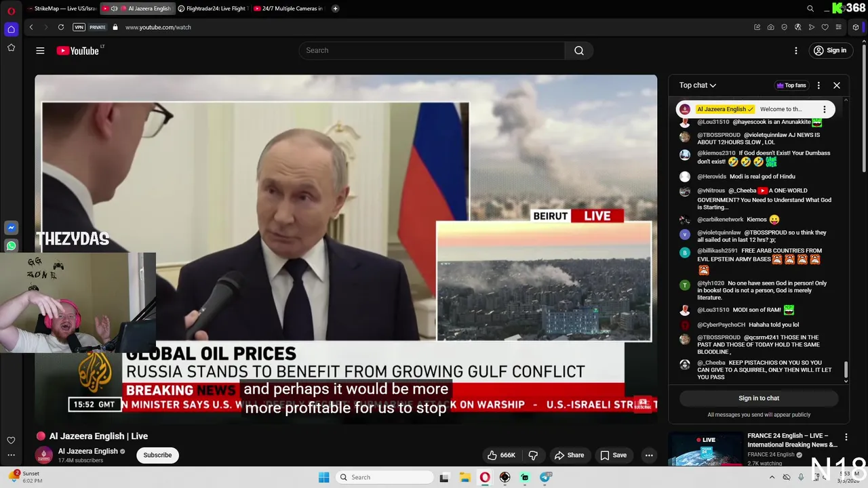Click the address bar padlock icon
Image resolution: width=868 pixels, height=488 pixels.
pos(115,27)
